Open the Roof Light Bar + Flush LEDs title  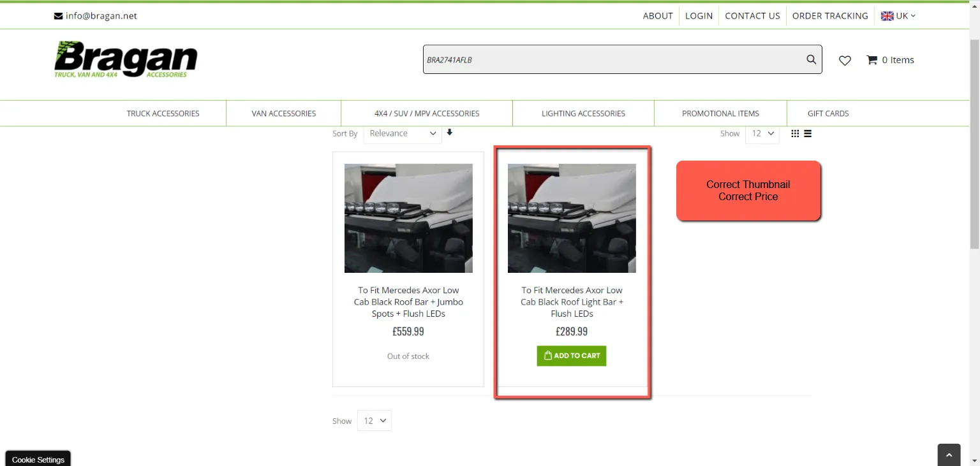coord(572,302)
